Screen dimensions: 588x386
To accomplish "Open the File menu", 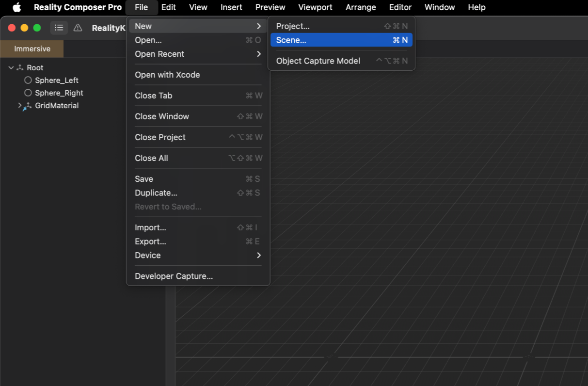I will [x=142, y=7].
